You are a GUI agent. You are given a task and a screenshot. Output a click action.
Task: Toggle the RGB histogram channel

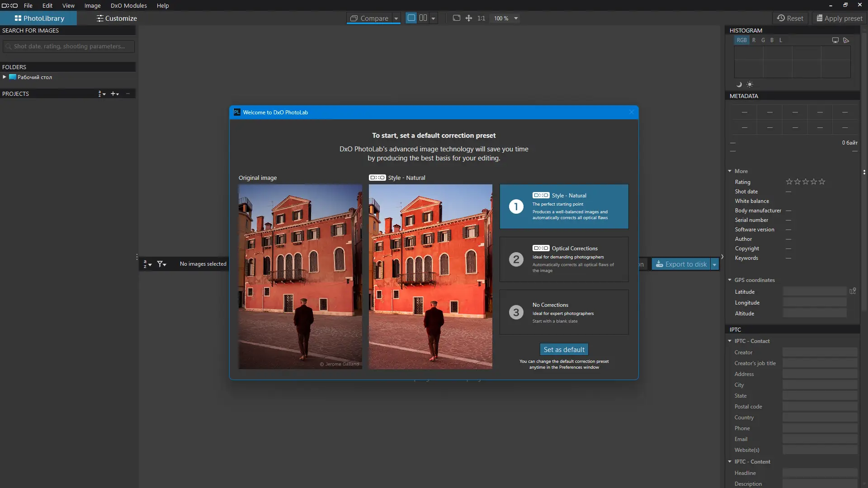click(742, 40)
